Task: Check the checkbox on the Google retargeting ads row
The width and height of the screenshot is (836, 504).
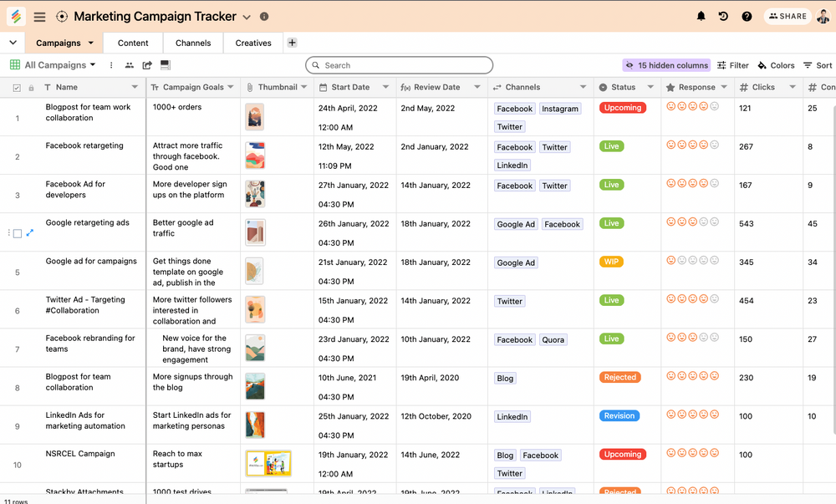Action: 18,233
